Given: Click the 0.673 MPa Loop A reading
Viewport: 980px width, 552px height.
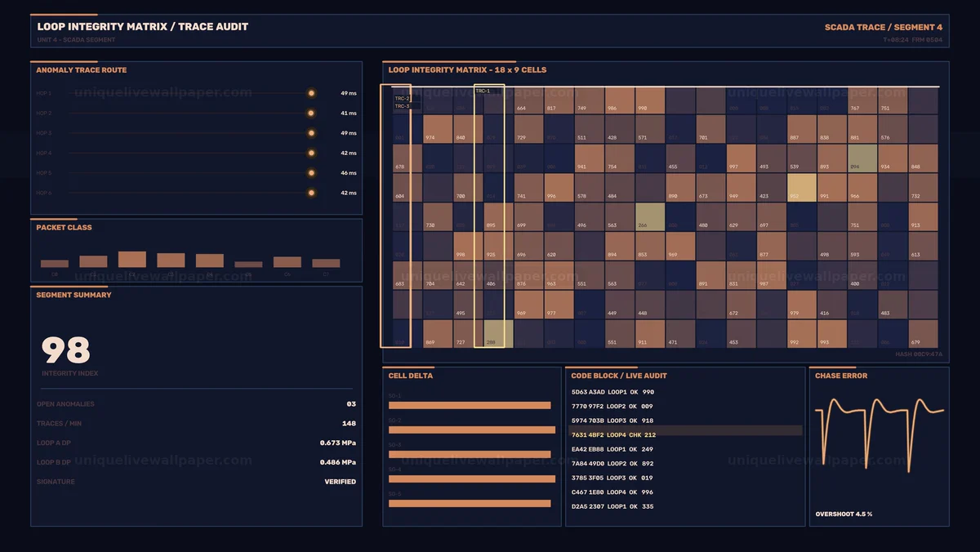Looking at the screenshot, I should (x=338, y=443).
